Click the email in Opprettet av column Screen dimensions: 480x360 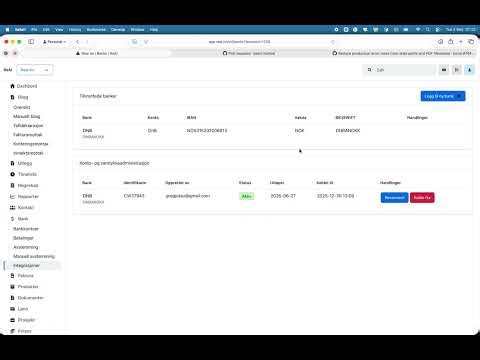[x=188, y=196]
